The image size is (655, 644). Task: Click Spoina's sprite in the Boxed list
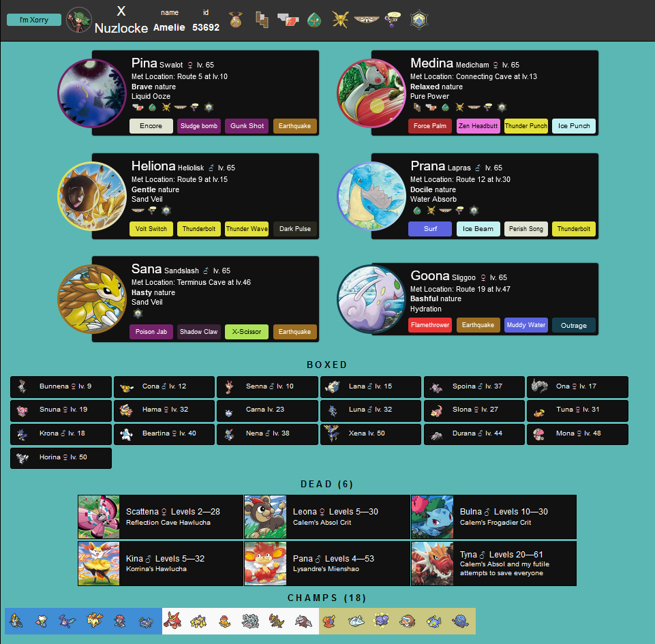pos(436,388)
